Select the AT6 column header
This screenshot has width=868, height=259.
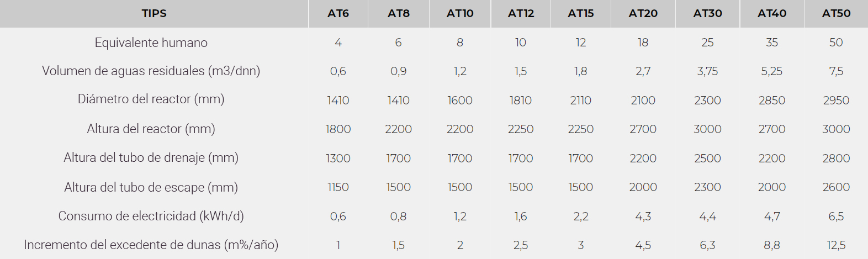pyautogui.click(x=338, y=14)
